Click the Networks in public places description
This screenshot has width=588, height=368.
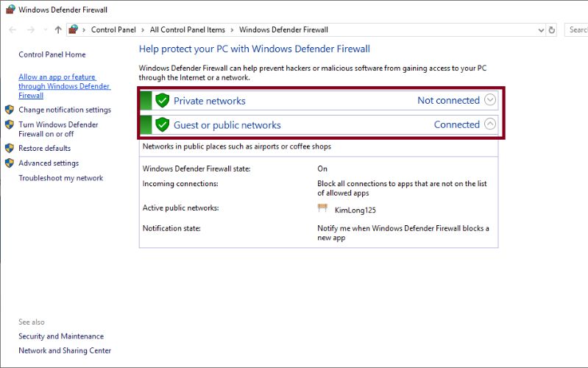[x=237, y=146]
